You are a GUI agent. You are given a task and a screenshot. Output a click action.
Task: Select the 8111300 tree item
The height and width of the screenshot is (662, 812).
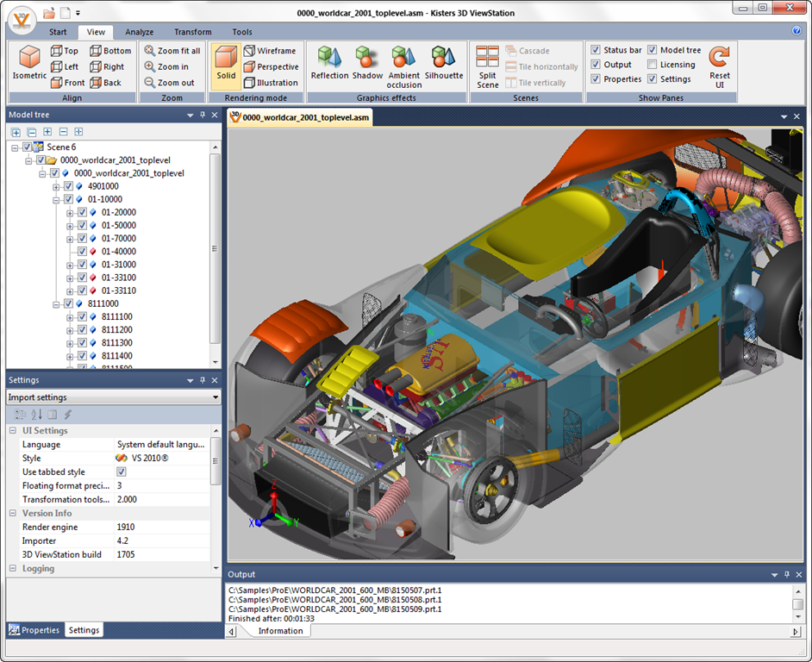(x=117, y=342)
